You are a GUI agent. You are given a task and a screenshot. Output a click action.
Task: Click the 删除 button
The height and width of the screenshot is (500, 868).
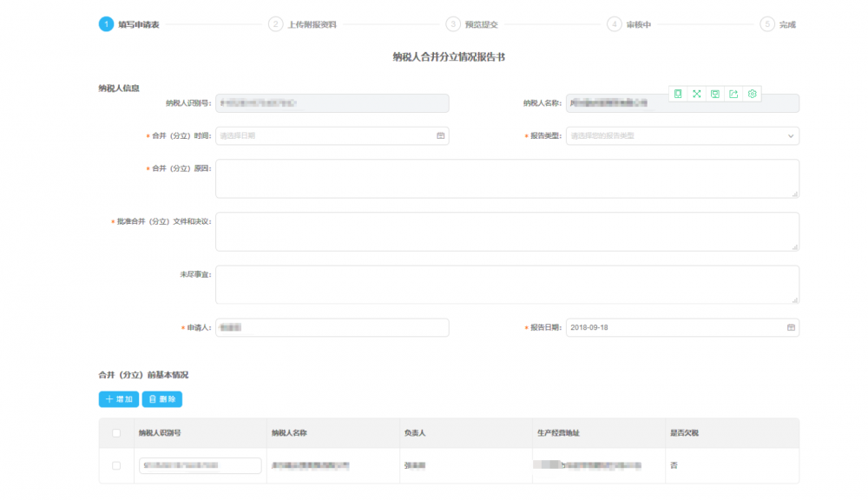click(x=162, y=399)
